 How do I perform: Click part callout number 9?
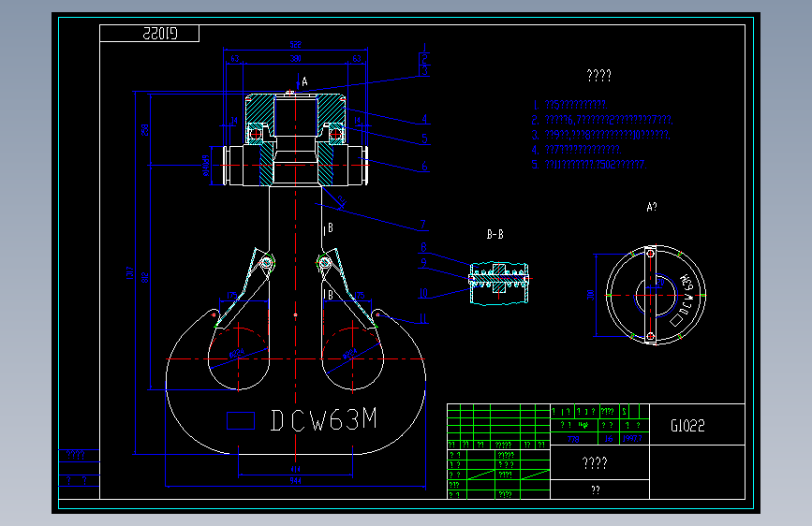[x=423, y=263]
